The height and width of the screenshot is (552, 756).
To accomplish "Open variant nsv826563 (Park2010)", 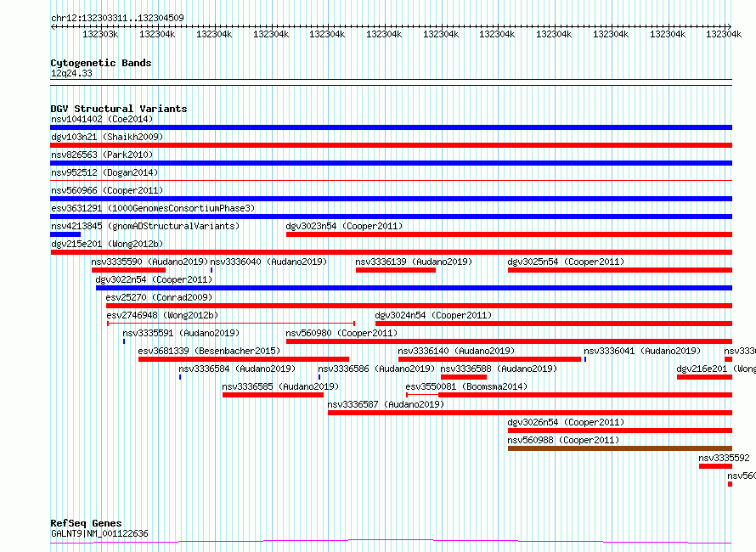I will pos(102,155).
